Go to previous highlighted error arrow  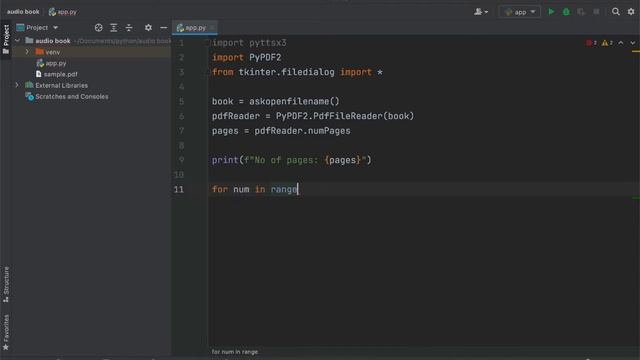(621, 43)
